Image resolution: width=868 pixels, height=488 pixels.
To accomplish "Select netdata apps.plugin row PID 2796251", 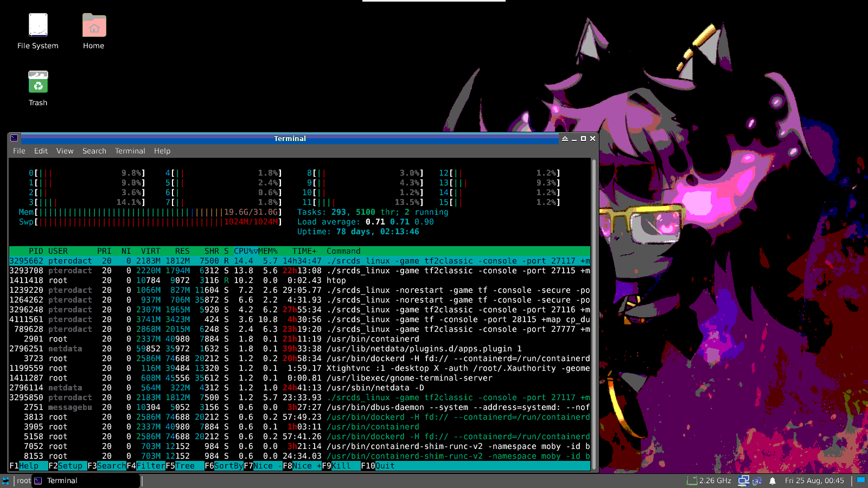I will [x=299, y=349].
